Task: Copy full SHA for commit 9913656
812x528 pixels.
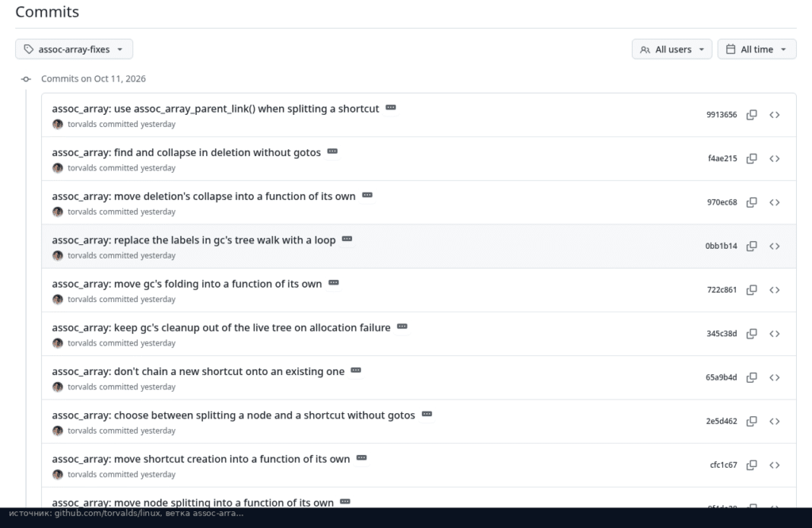Action: pos(752,115)
